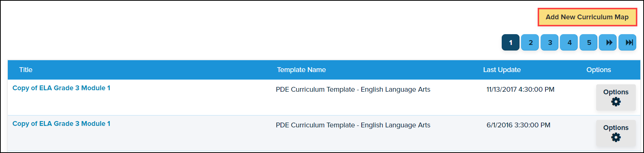This screenshot has width=644, height=153.
Task: Go to the next page using the double-arrow icon
Action: tap(608, 43)
